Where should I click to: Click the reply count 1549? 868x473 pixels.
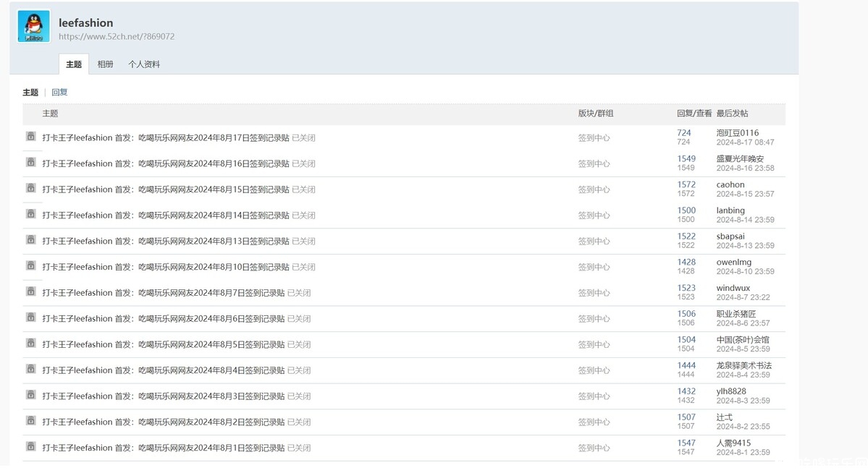coord(686,159)
